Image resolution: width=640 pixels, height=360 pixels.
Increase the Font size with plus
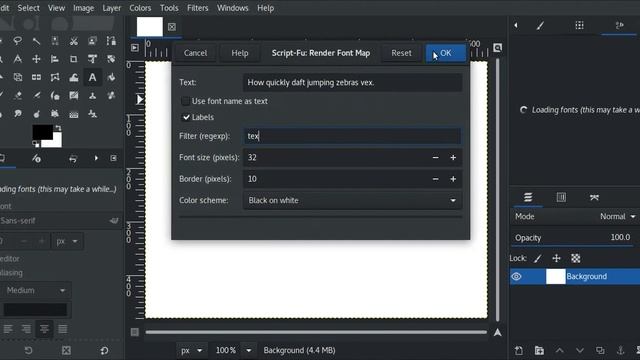(453, 158)
